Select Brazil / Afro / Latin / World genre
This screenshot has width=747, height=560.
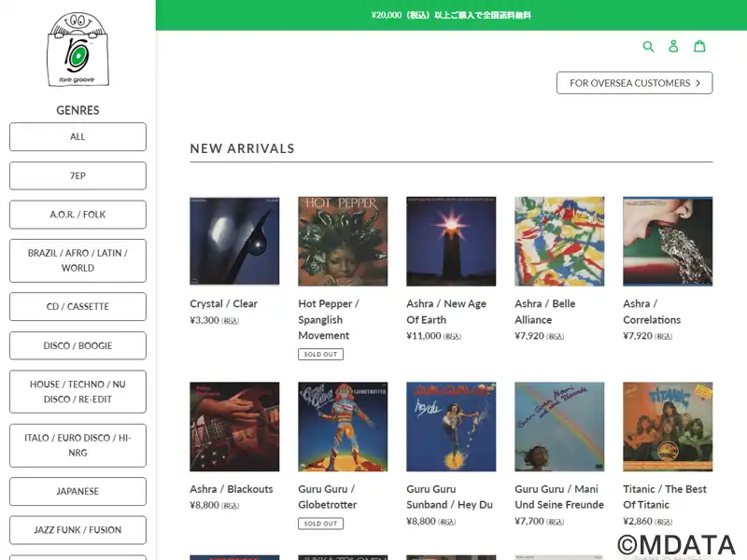tap(78, 260)
